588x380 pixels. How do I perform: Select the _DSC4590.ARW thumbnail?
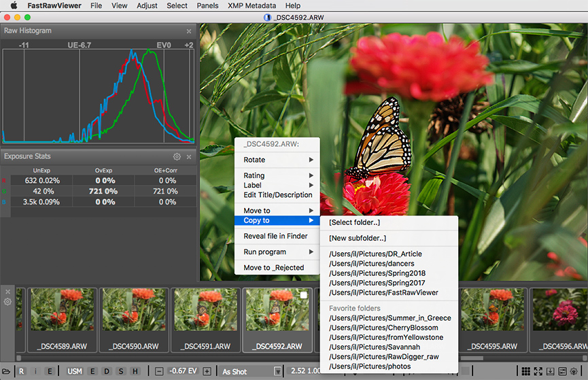(135, 317)
